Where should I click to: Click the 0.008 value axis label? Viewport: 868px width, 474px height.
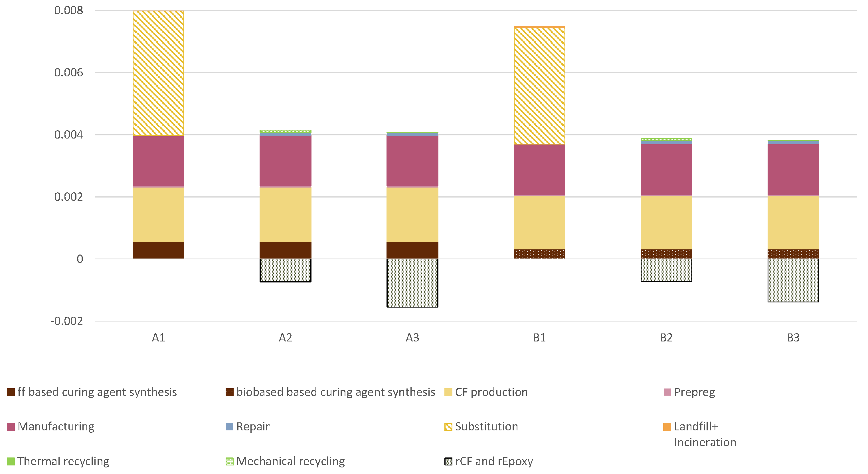(x=68, y=11)
